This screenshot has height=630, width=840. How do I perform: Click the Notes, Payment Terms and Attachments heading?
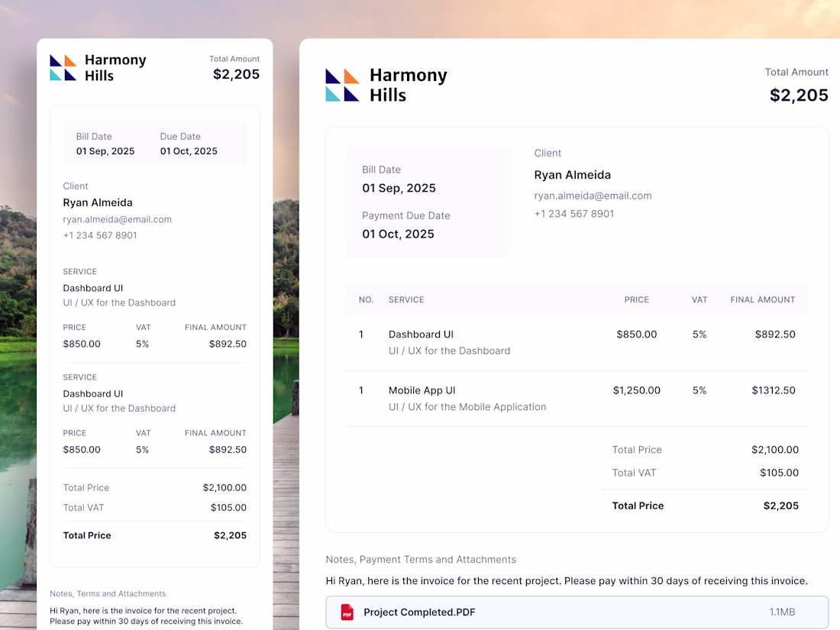(x=421, y=560)
